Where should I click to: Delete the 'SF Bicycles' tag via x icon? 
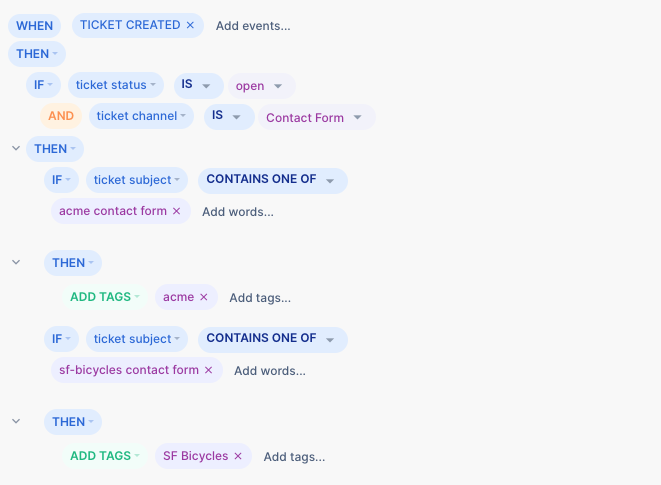(238, 456)
